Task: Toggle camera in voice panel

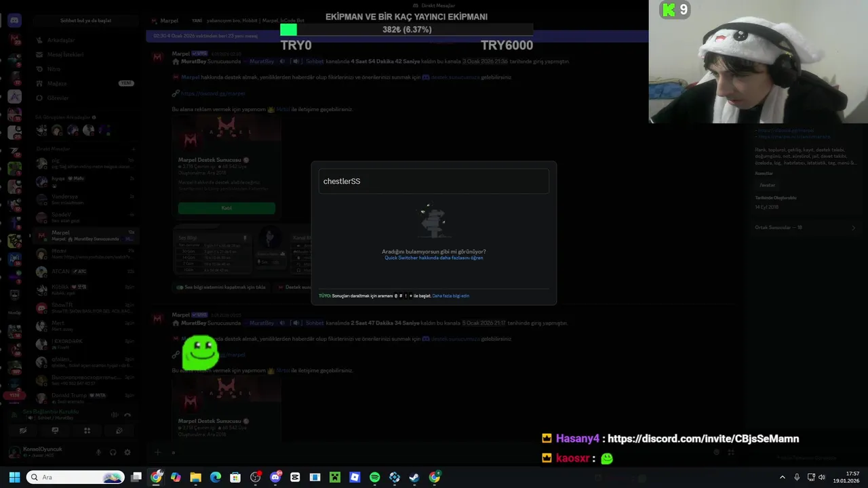Action: tap(23, 430)
